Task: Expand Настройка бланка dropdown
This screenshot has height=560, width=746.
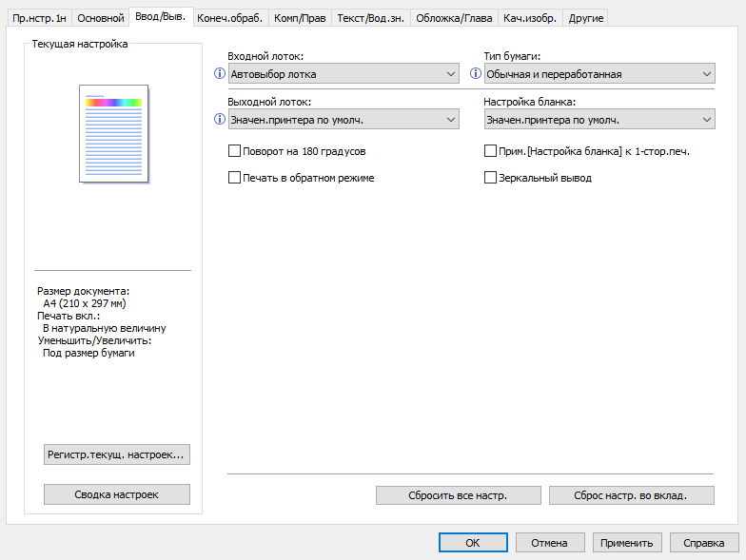Action: (599, 120)
